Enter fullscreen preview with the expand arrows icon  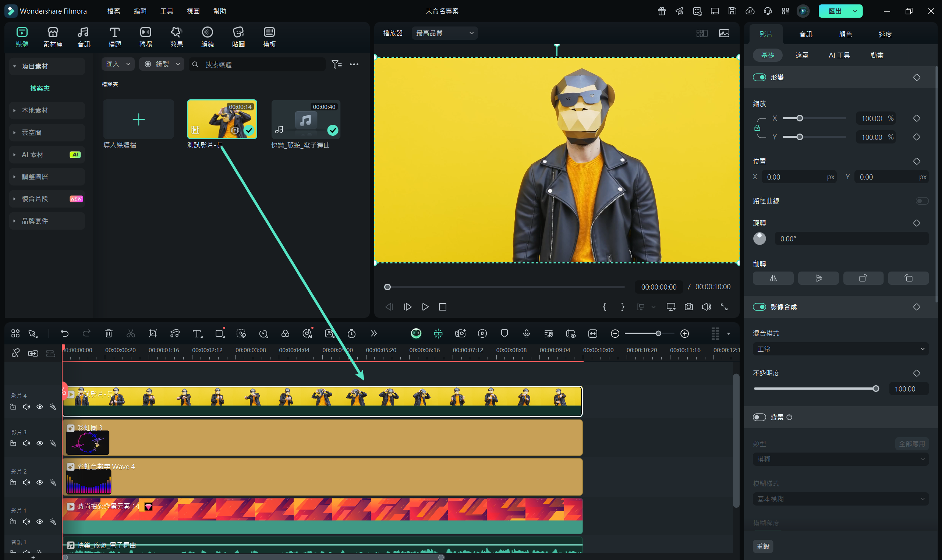pyautogui.click(x=724, y=307)
